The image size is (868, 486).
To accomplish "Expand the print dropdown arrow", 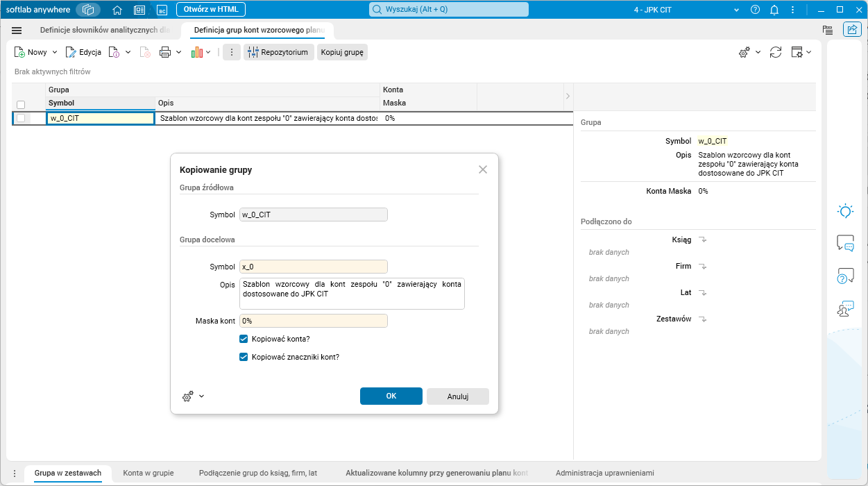I will click(x=178, y=52).
